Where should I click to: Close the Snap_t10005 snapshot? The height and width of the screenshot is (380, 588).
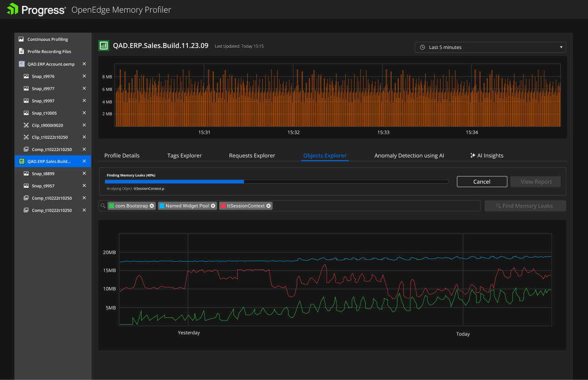[84, 113]
